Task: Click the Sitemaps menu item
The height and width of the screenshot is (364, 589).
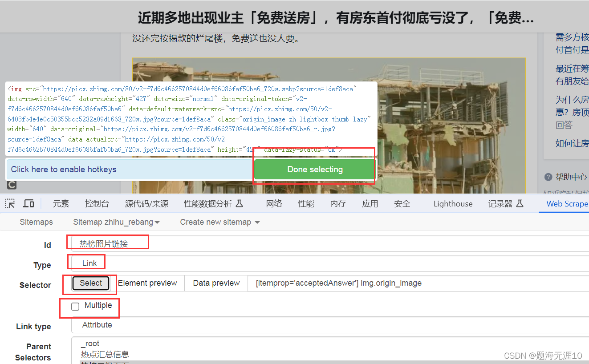Action: tap(36, 222)
